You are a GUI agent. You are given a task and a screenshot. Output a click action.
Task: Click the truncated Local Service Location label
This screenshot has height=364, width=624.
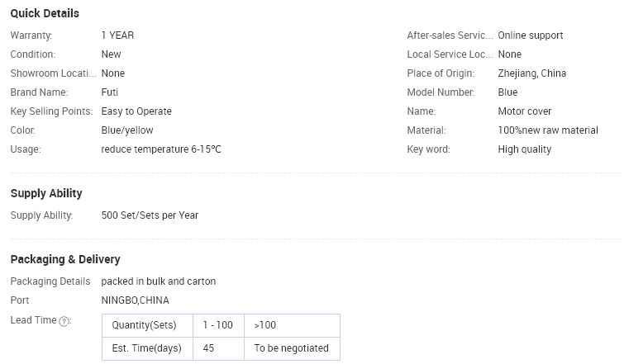450,54
